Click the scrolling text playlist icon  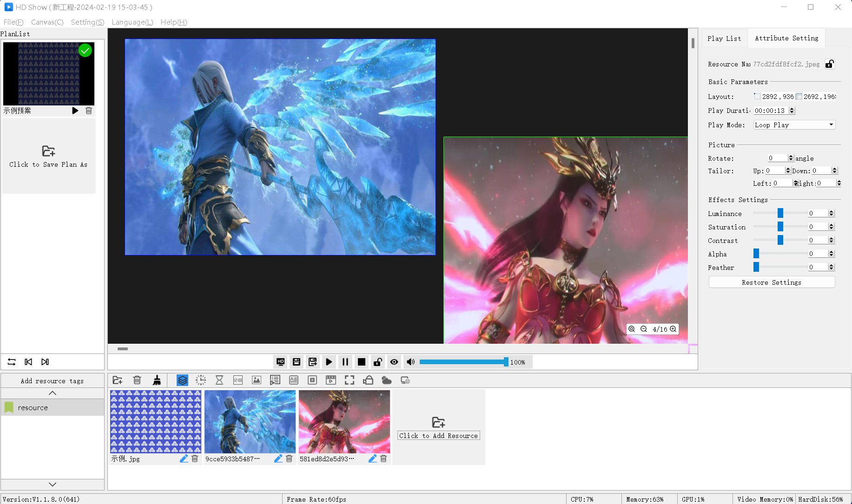[275, 380]
